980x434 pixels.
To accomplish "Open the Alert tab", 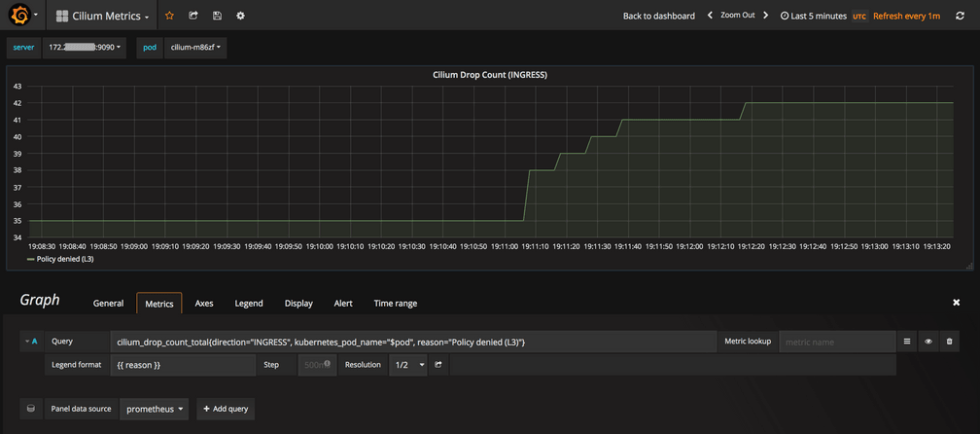I will (x=343, y=304).
